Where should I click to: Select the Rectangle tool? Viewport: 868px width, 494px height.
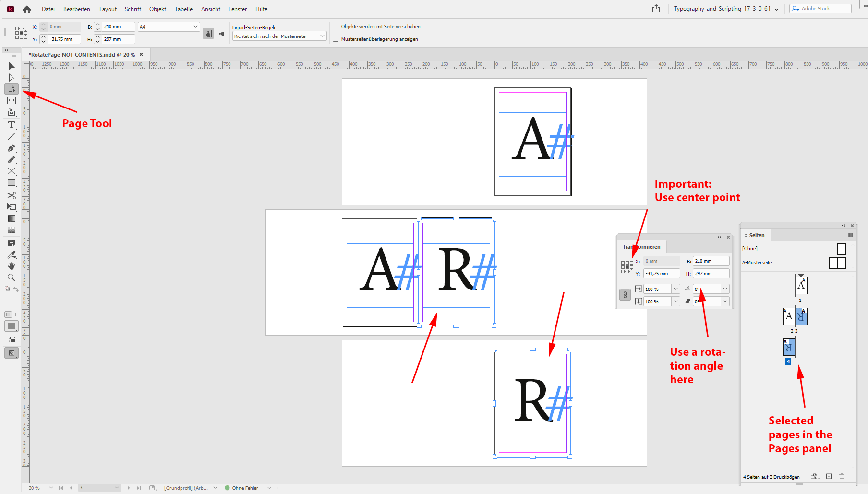11,182
